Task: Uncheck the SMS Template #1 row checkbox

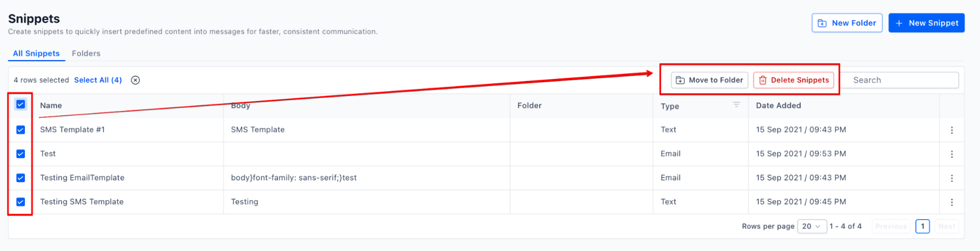Action: [21, 130]
